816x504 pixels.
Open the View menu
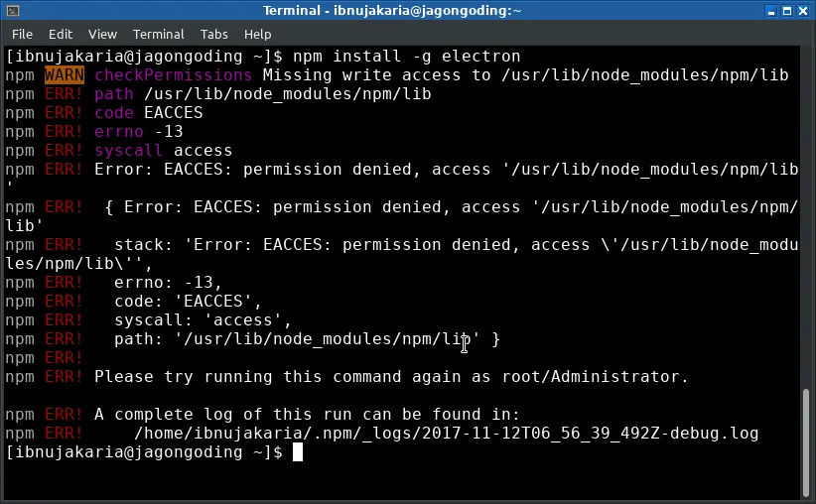tap(102, 35)
